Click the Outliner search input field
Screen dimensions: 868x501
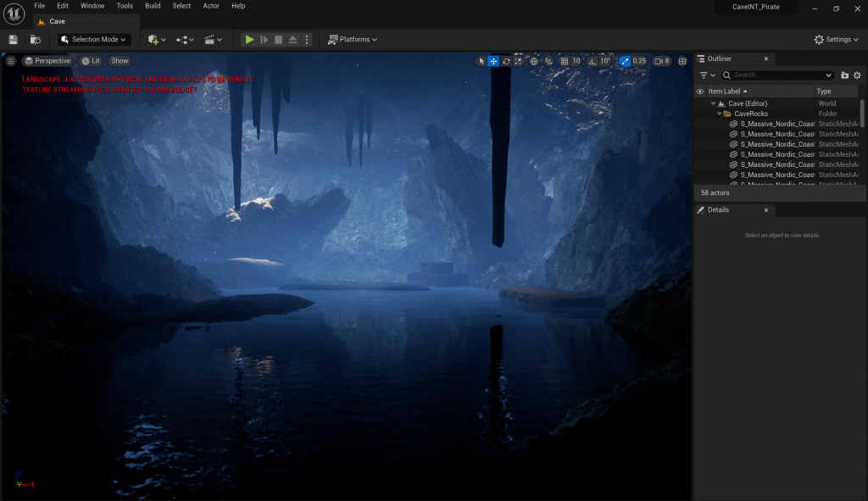coord(778,75)
